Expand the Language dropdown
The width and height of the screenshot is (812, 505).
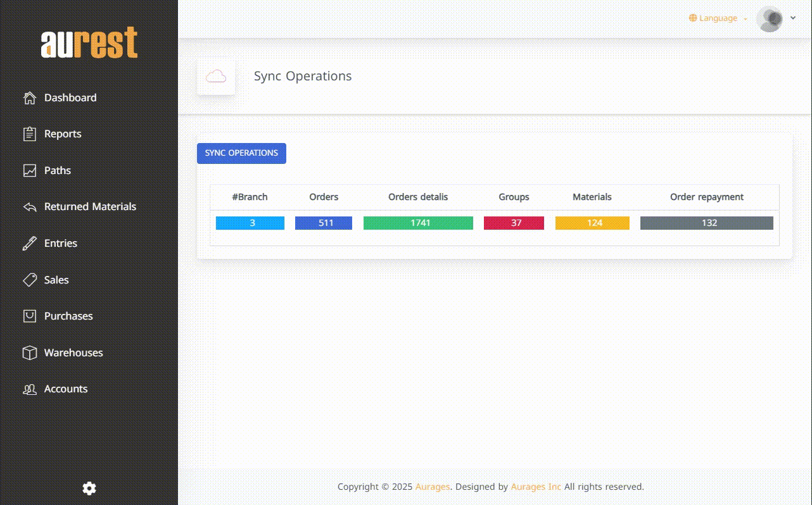click(x=718, y=18)
